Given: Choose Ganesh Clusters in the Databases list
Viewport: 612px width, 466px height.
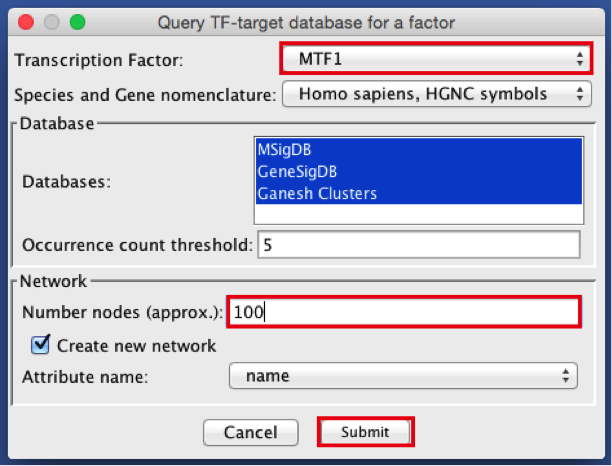Looking at the screenshot, I should pyautogui.click(x=317, y=193).
